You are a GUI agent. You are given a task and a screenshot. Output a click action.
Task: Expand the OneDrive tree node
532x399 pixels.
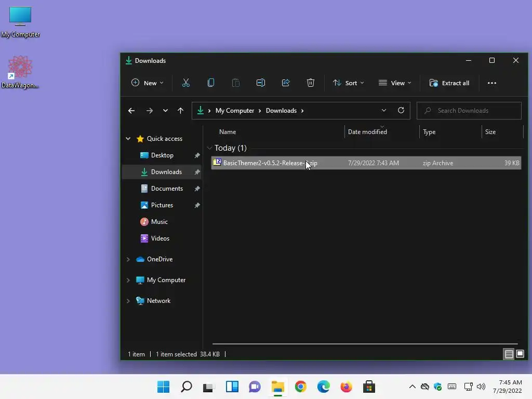(x=128, y=259)
